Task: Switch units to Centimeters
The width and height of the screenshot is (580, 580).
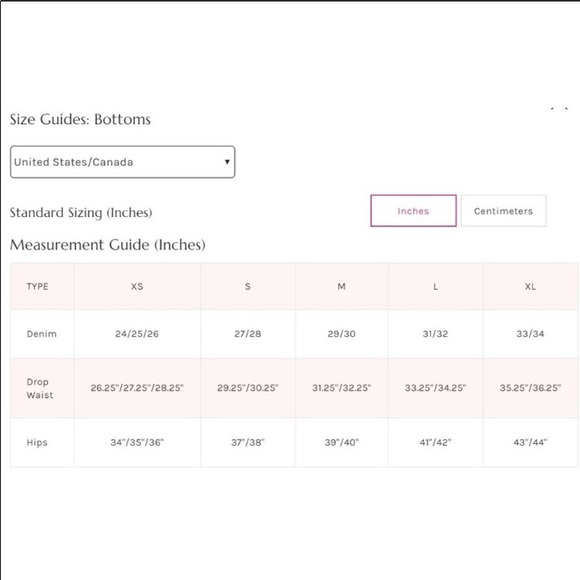Action: (503, 211)
